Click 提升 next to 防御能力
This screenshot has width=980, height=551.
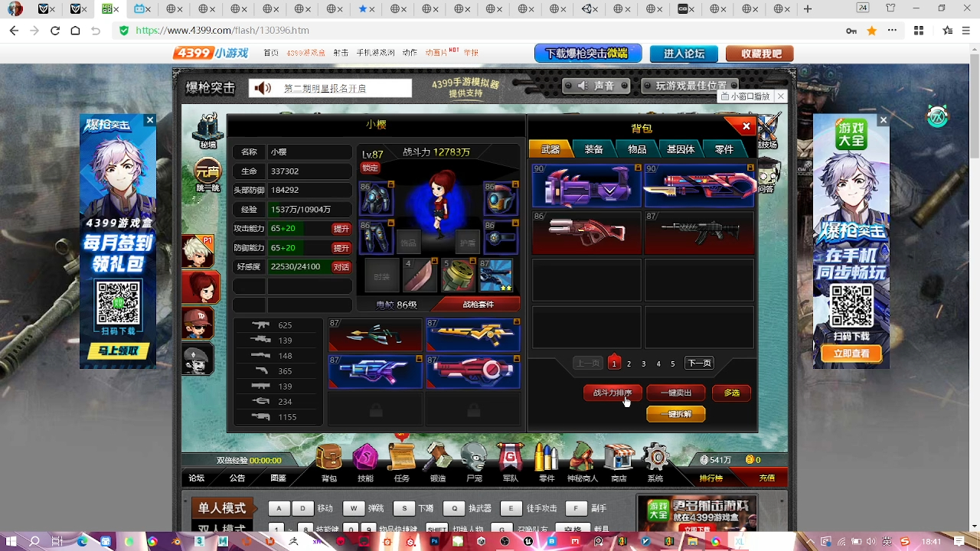341,248
